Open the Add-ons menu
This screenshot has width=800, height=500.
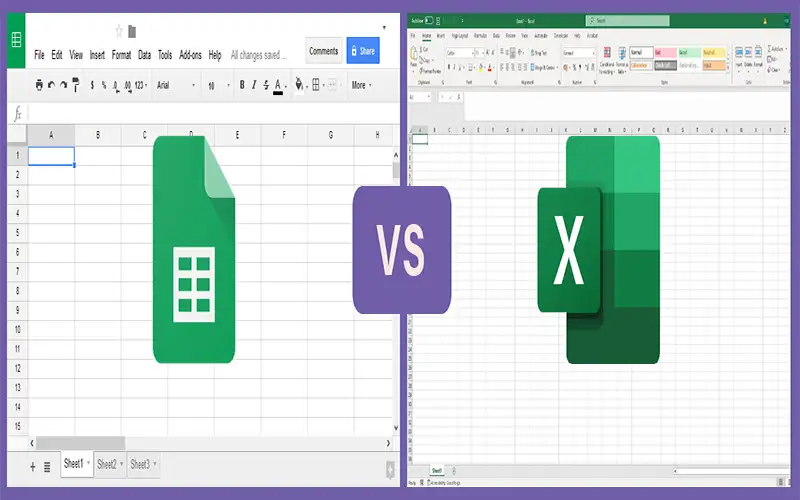click(x=190, y=55)
